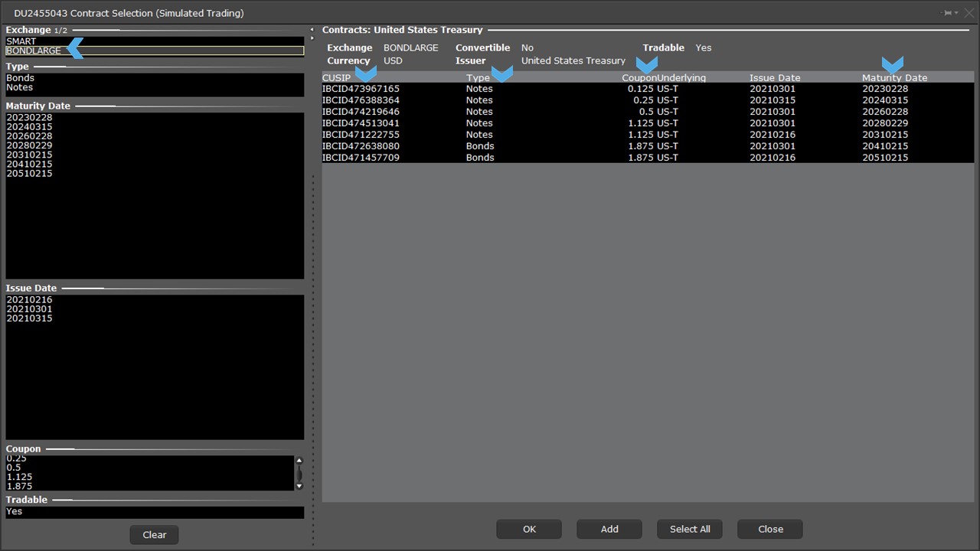The image size is (980, 551).
Task: Pick issue date 20210315 in the filter list
Action: pos(29,318)
